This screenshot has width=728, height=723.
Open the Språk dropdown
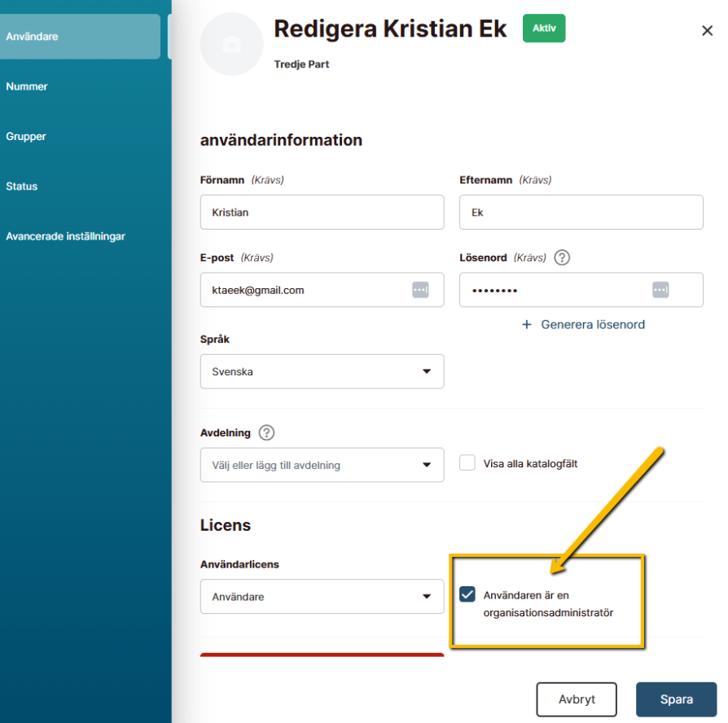click(322, 371)
